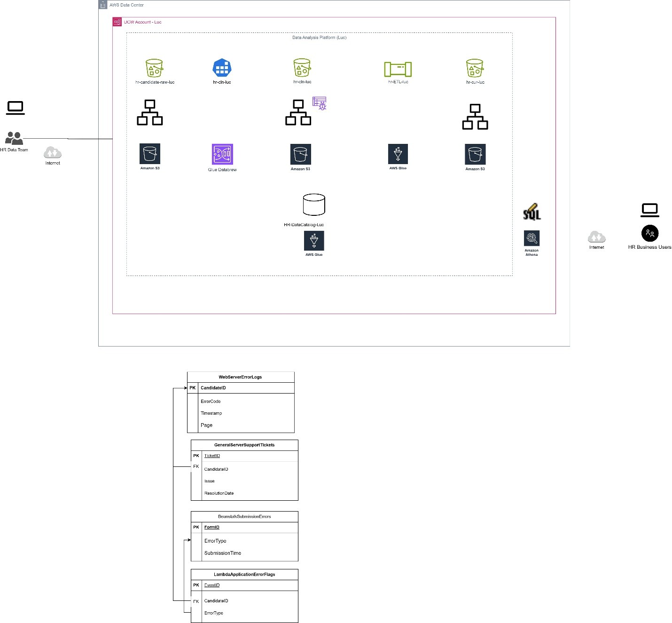Click hierarchy icon under hr-cur-luc bucket

(475, 117)
